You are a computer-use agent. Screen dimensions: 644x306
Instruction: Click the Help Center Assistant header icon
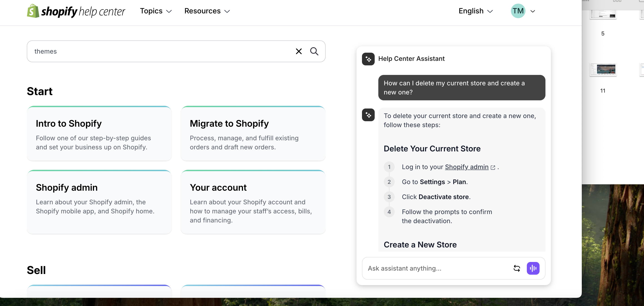click(368, 59)
